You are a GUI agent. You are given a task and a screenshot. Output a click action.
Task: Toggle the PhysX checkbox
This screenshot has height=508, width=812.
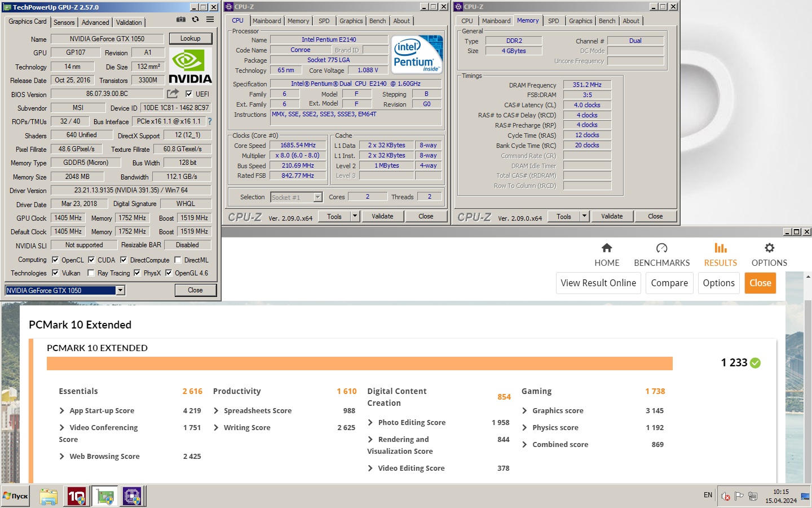[137, 273]
